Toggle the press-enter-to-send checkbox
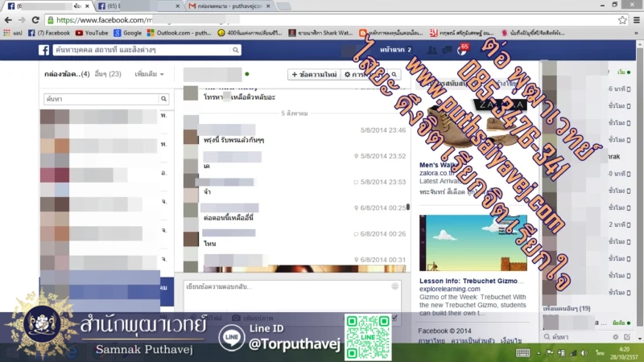This screenshot has width=644, height=362. [x=394, y=318]
